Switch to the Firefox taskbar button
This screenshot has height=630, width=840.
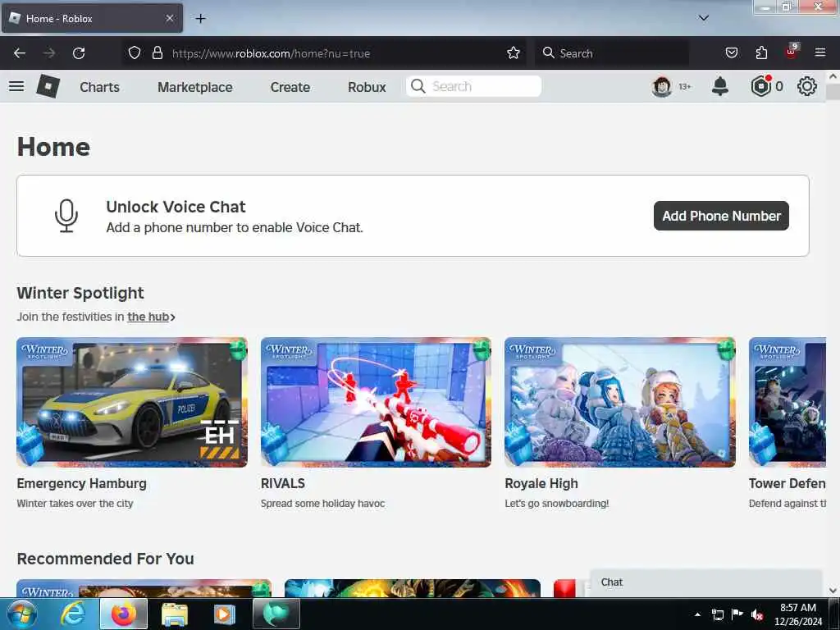[123, 614]
